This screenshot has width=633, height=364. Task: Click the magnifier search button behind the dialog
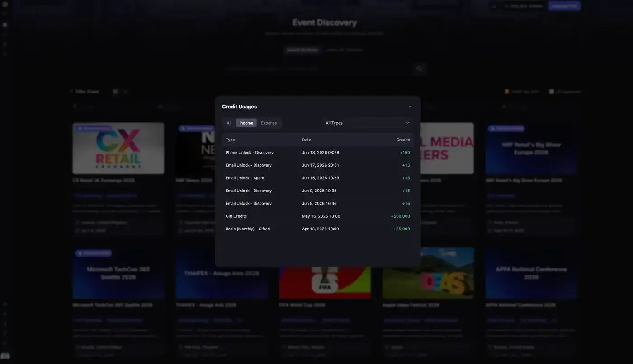[x=419, y=69]
